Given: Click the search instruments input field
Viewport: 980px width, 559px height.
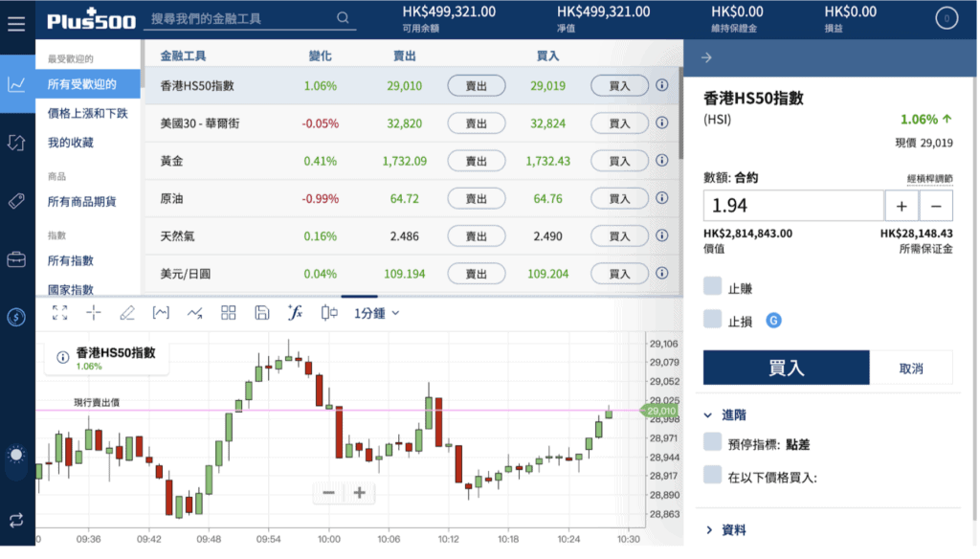Looking at the screenshot, I should point(250,19).
